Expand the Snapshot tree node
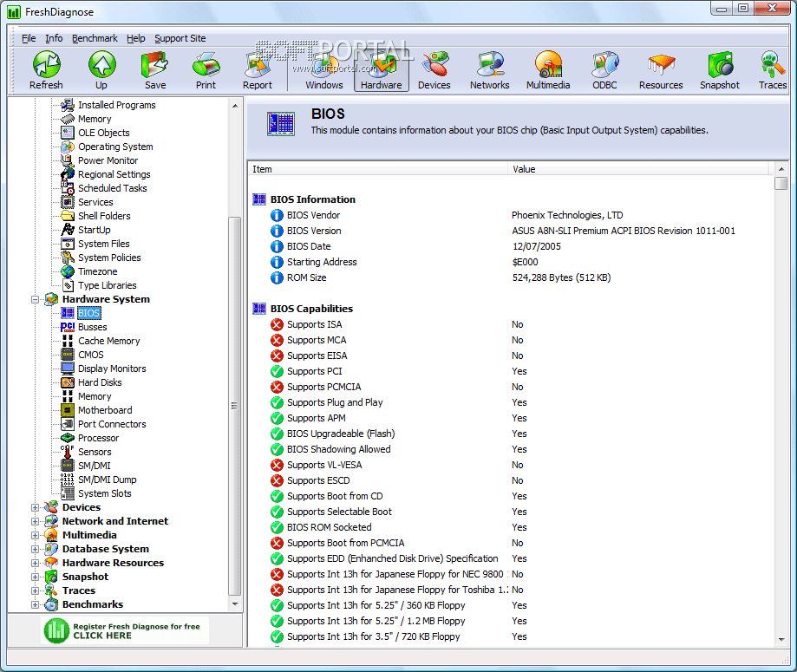The image size is (797, 672). coord(35,577)
